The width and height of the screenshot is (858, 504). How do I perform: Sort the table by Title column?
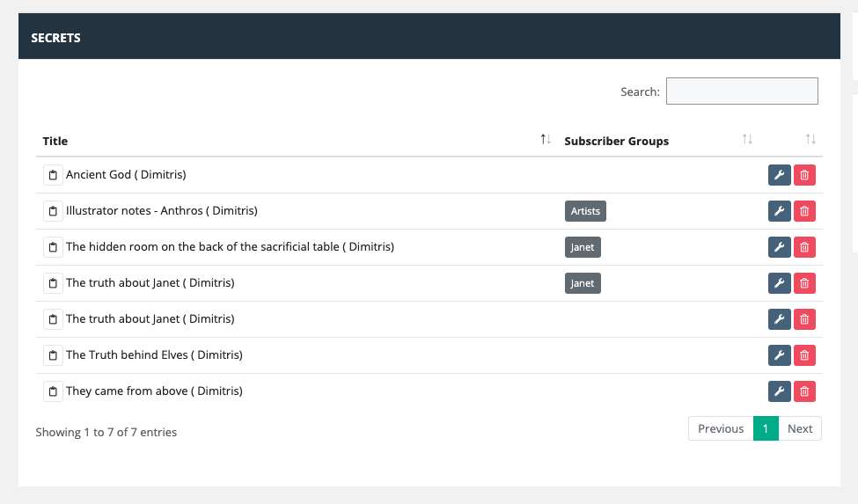55,141
